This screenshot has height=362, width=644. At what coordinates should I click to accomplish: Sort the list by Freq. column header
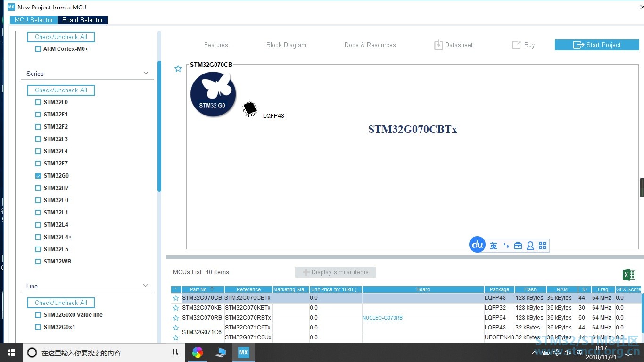click(x=603, y=289)
